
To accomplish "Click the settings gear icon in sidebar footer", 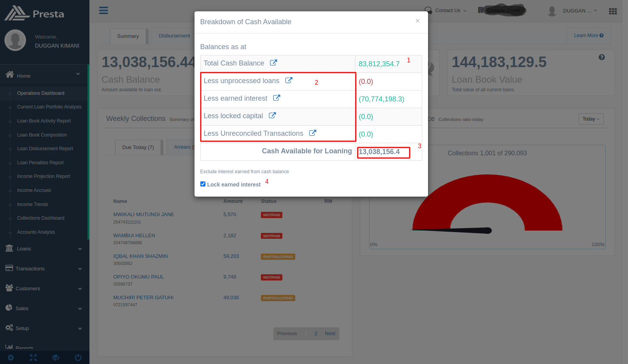I will pyautogui.click(x=11, y=357).
